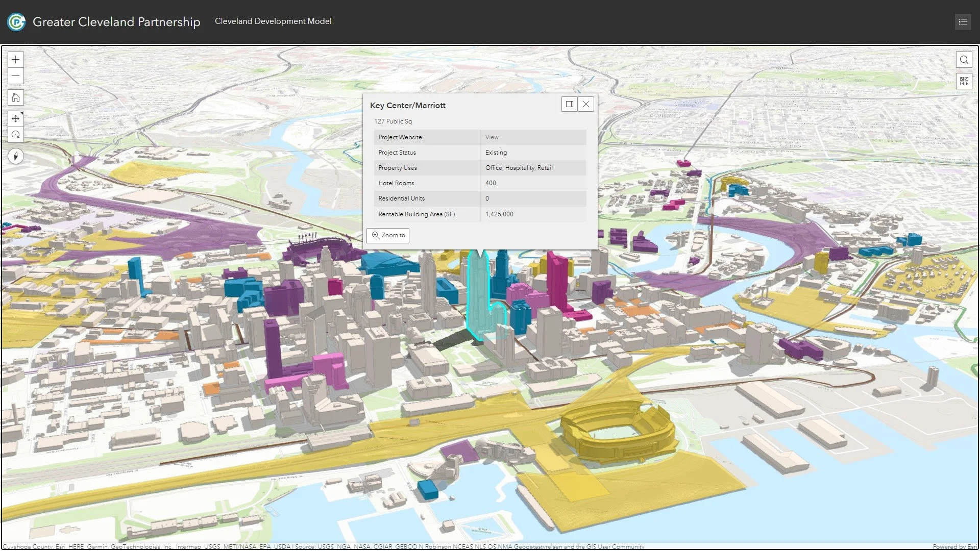Open the layer list panel

[x=963, y=21]
